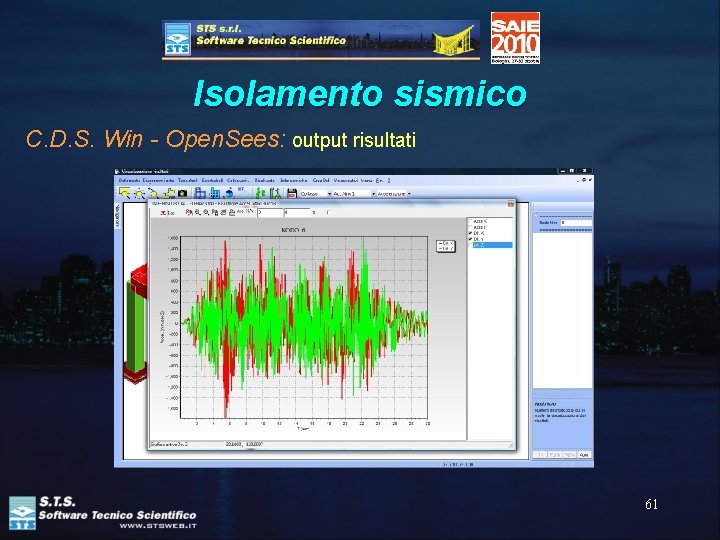720x540 pixels.
Task: Click the last button at right panel bottom
Action: tap(584, 455)
